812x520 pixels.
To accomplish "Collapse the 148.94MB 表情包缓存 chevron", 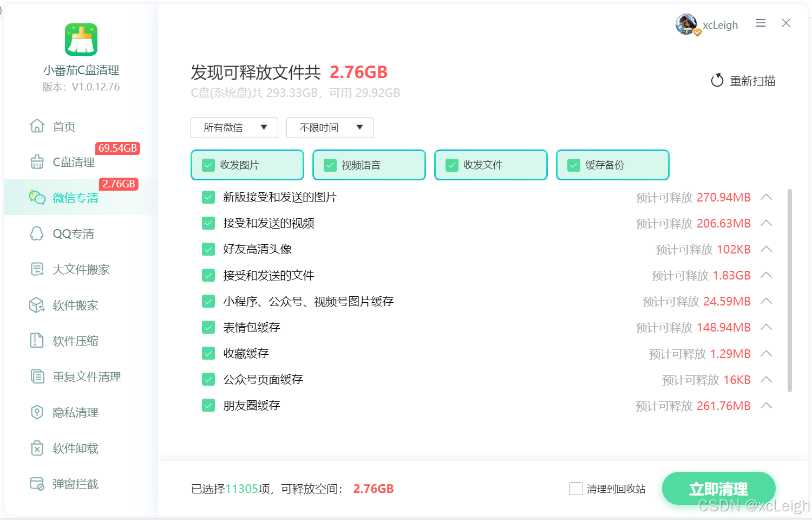I will (x=766, y=327).
